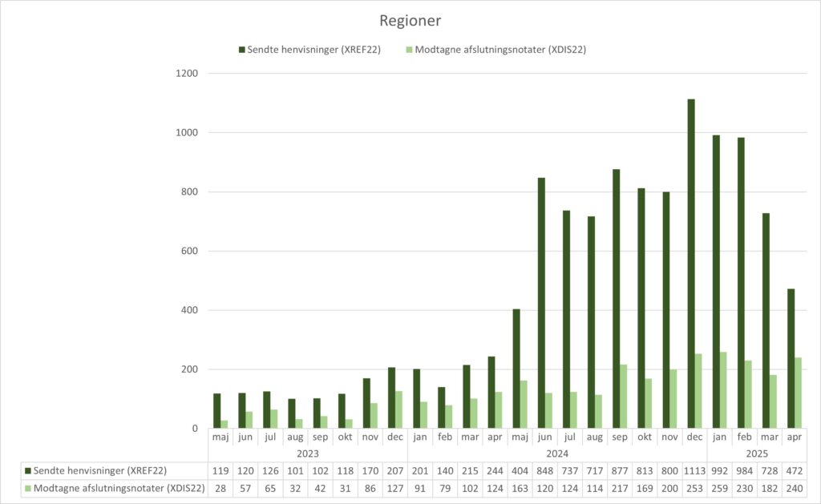The width and height of the screenshot is (821, 504).
Task: Click table cell with value '119'
Action: [x=220, y=471]
